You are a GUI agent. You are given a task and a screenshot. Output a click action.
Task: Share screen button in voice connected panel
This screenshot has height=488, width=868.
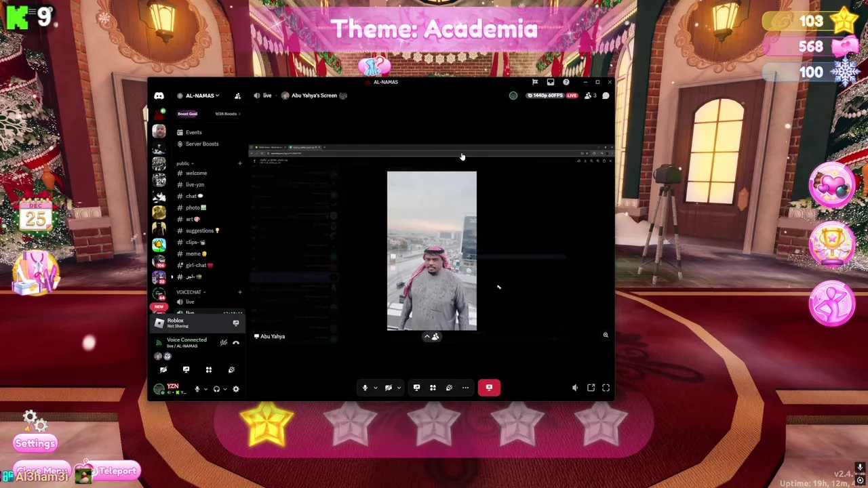point(186,369)
